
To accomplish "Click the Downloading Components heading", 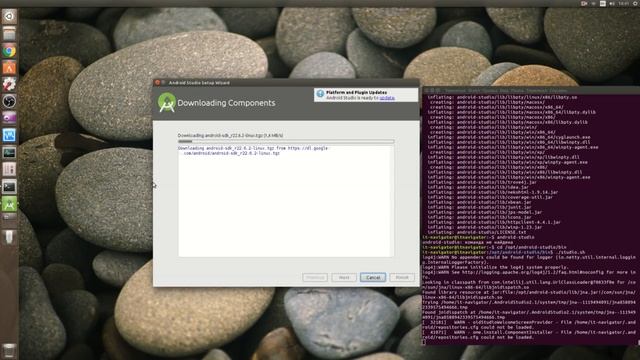I will pyautogui.click(x=226, y=103).
